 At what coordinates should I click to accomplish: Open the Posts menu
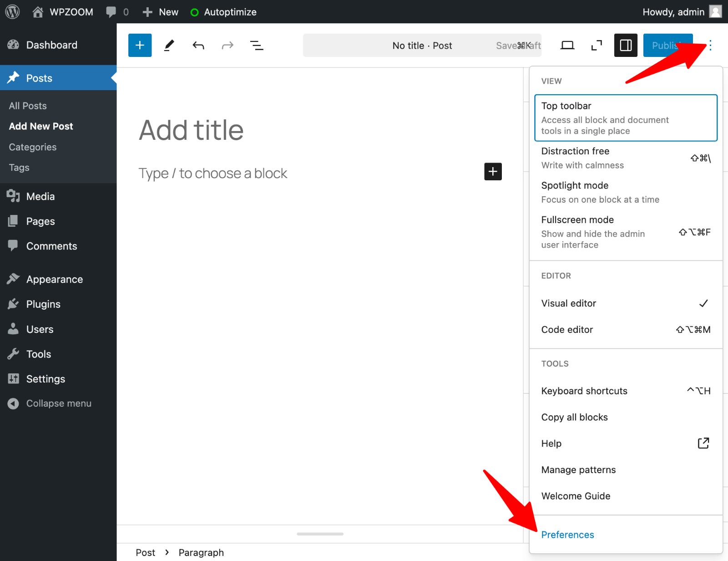(x=58, y=78)
